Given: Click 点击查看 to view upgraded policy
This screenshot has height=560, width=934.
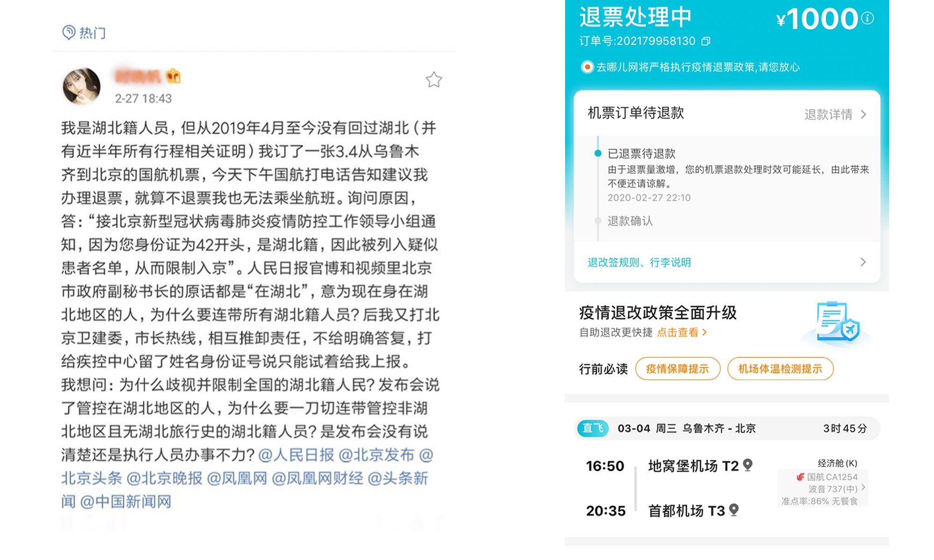Looking at the screenshot, I should [x=681, y=332].
